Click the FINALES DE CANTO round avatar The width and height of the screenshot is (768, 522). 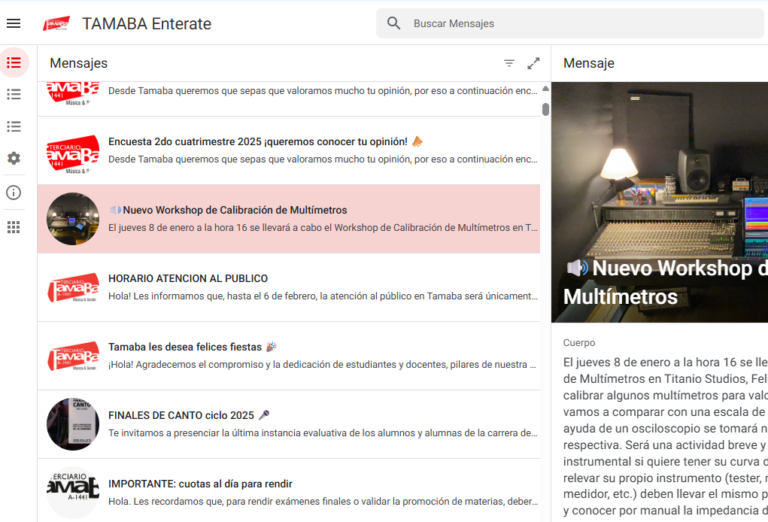pos(72,424)
